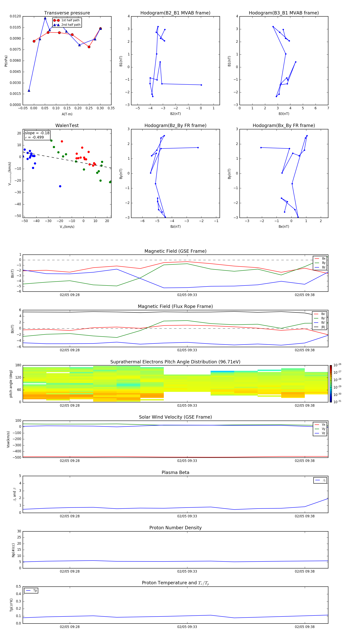
Task: Select the Suprathermal Electrons Pitch Angle Distribution title
Action: 175,362
